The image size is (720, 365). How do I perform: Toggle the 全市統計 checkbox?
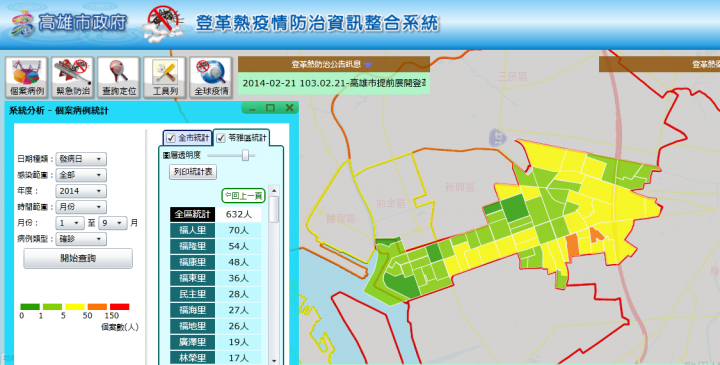click(171, 138)
